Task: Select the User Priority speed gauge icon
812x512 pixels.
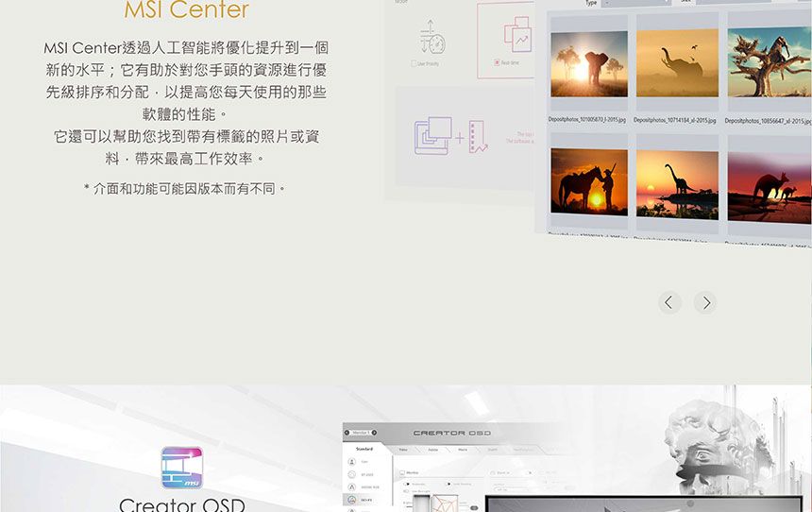Action: [x=431, y=37]
